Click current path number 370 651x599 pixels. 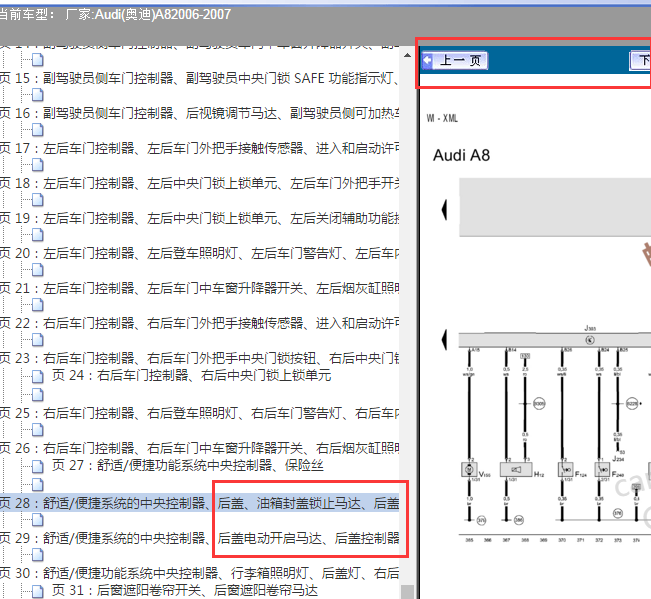[562, 540]
